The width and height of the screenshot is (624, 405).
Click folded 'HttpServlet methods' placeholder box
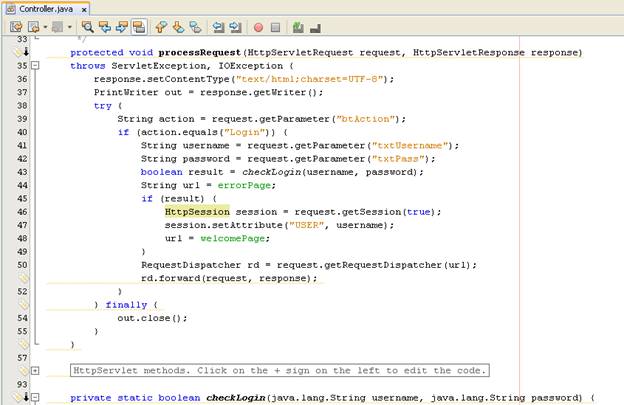280,370
